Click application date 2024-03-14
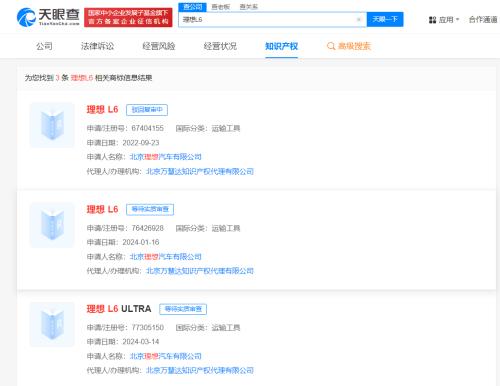500x386 pixels. click(141, 342)
